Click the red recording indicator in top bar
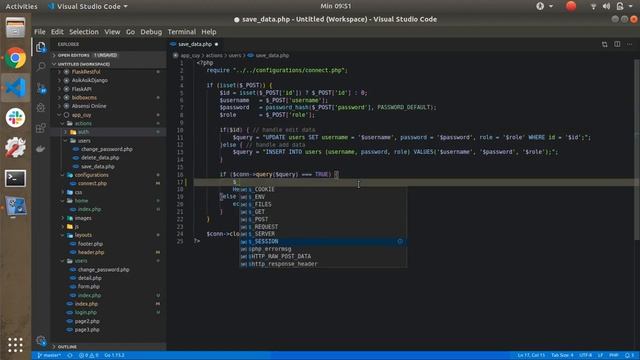This screenshot has width=640, height=360. click(x=571, y=6)
